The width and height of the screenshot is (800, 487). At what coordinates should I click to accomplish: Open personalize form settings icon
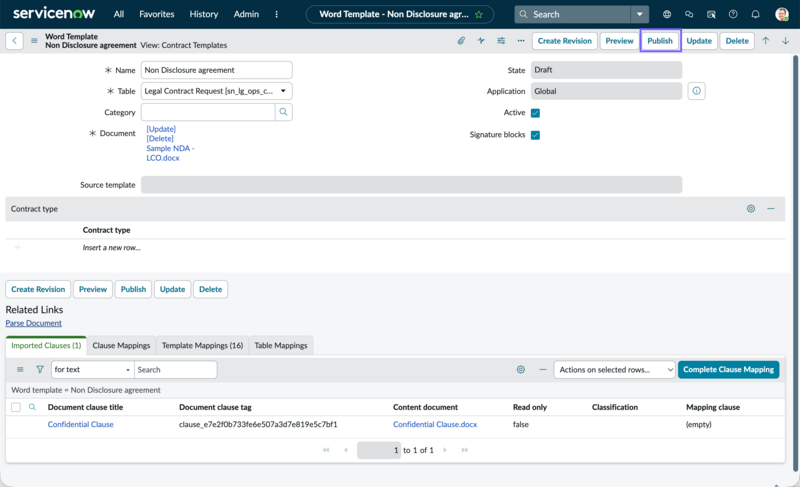click(x=501, y=41)
